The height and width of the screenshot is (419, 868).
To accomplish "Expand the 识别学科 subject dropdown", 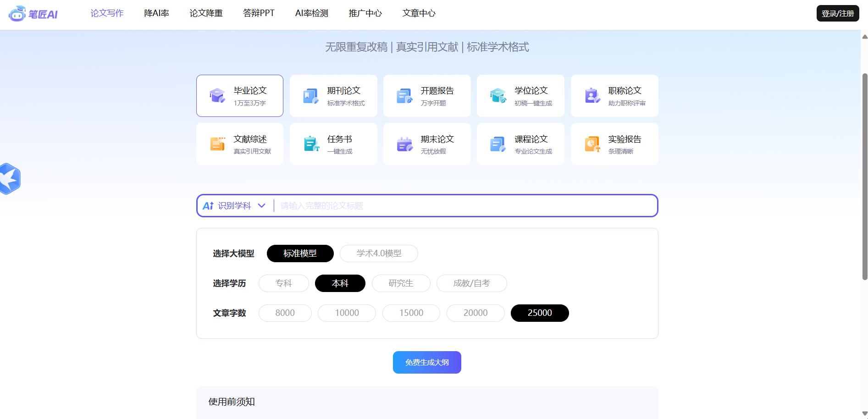I will (x=235, y=206).
